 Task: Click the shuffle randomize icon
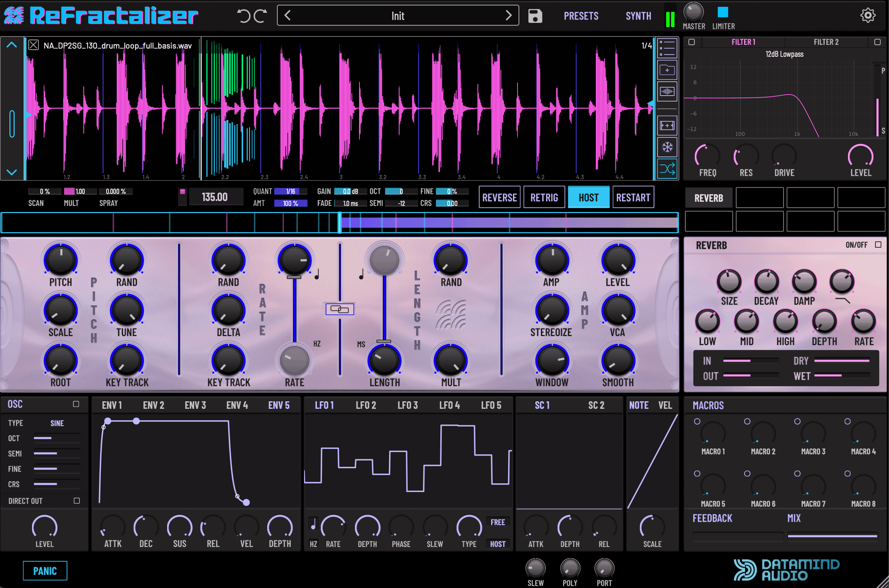[667, 169]
